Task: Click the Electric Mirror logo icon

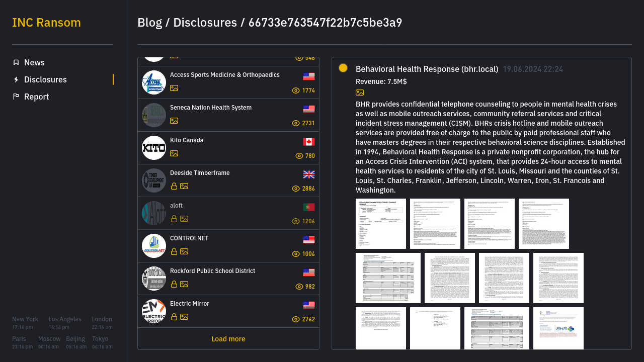Action: click(x=154, y=311)
